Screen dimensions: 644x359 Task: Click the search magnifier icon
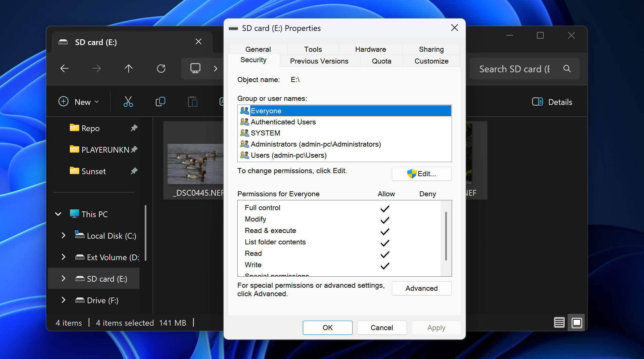[567, 69]
